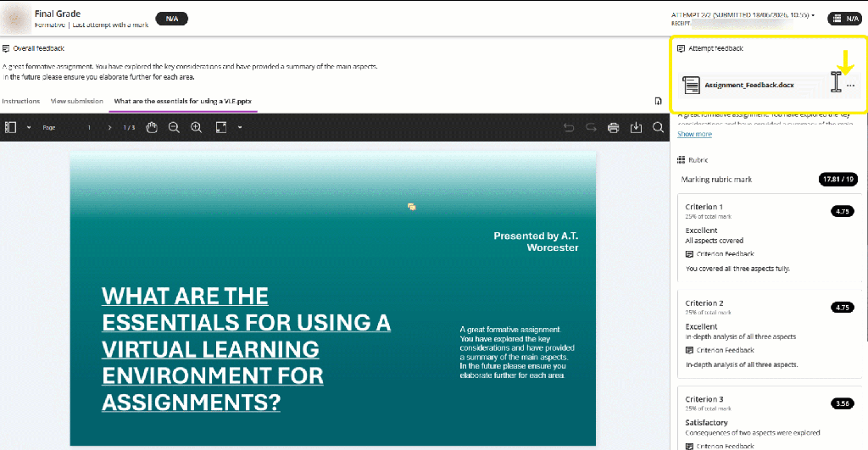Click the N/A grade pill at top right
Image resolution: width=868 pixels, height=450 pixels.
pos(845,19)
